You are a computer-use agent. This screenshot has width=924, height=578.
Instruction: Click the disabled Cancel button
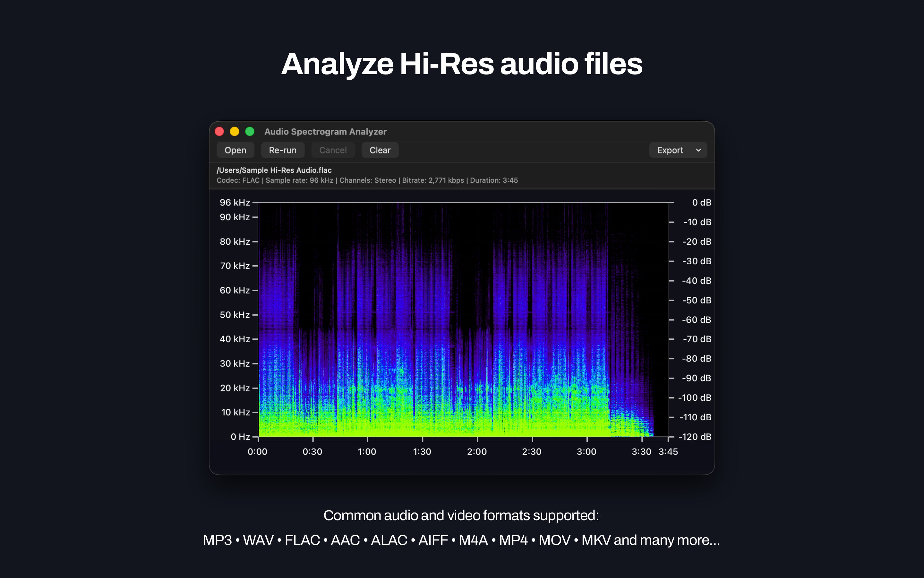point(333,150)
